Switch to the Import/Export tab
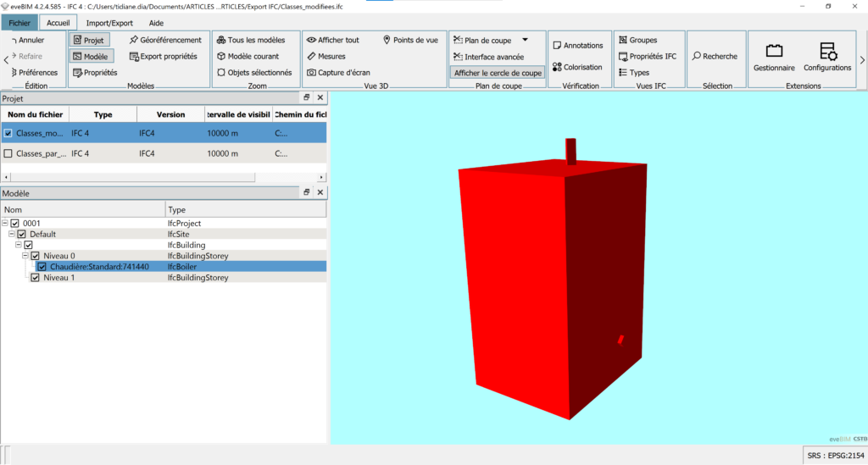 108,23
